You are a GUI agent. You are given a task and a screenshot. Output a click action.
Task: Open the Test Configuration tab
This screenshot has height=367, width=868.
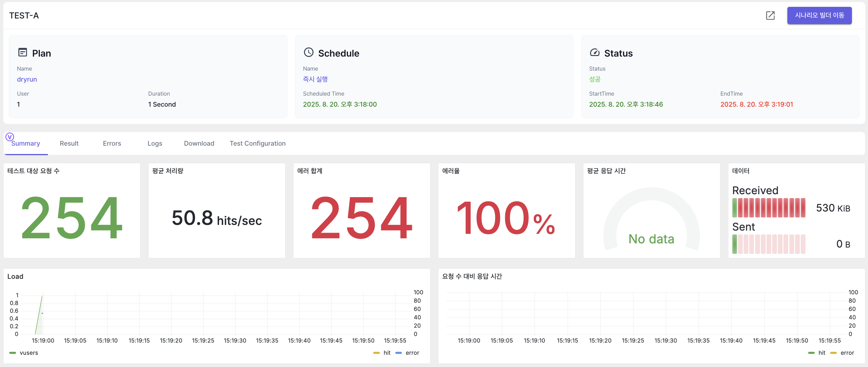point(257,143)
